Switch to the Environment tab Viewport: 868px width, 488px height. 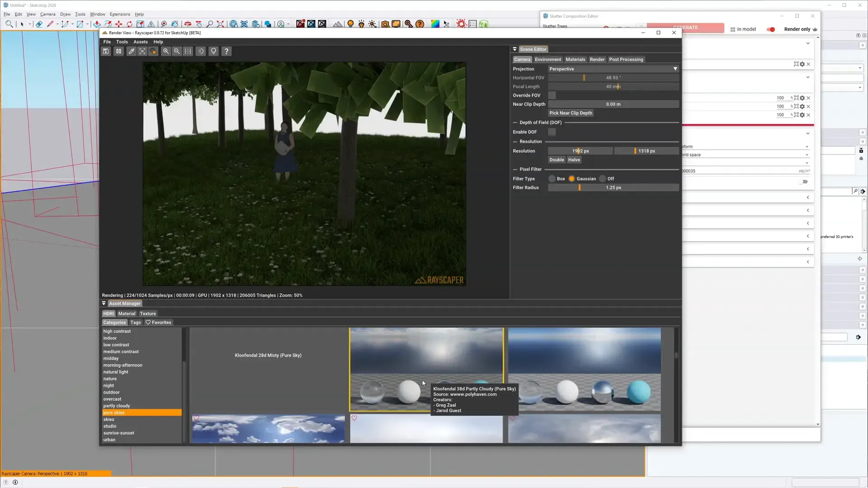[547, 60]
